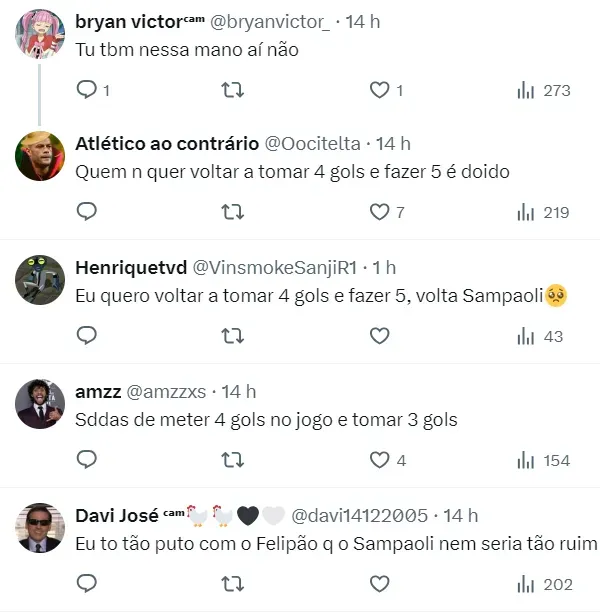Like Davi José's tweet about Felipão
This screenshot has height=614, width=600.
[x=379, y=583]
